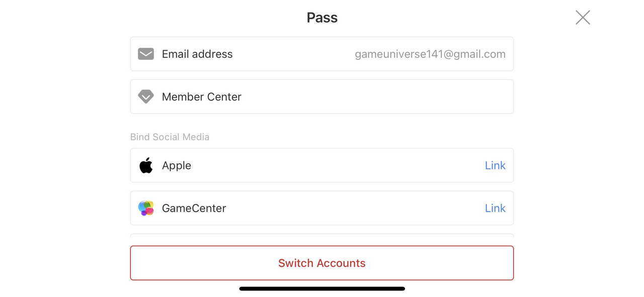The width and height of the screenshot is (644, 297).
Task: Tap the black home indicator bar
Action: click(322, 288)
